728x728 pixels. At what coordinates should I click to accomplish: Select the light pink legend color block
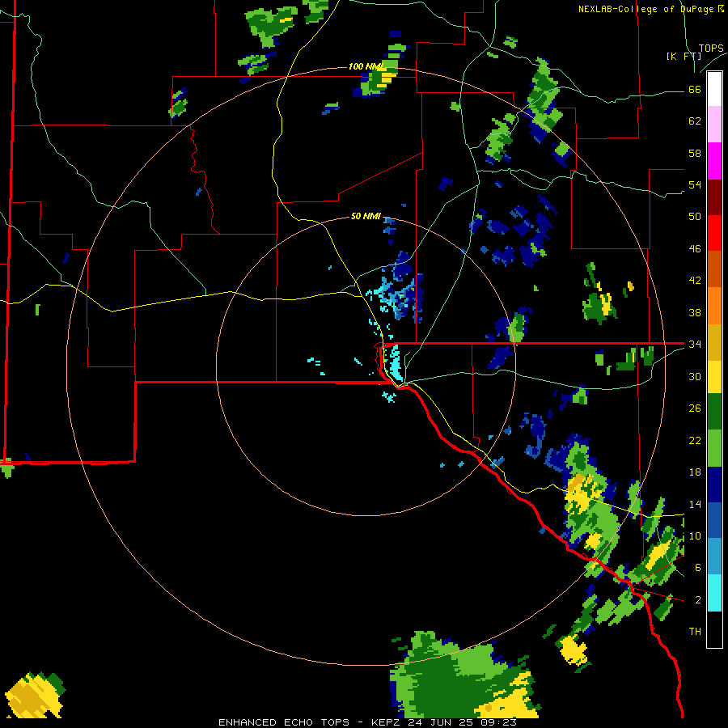tap(714, 125)
